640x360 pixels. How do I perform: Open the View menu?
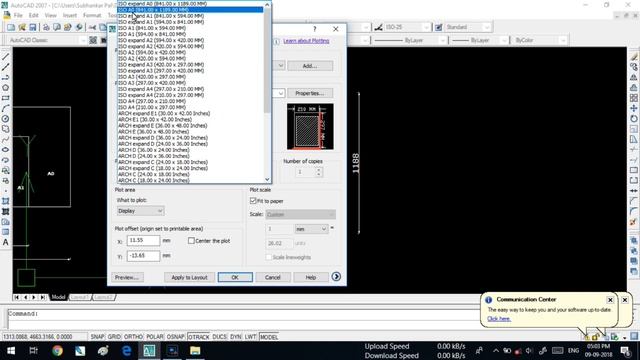51,15
